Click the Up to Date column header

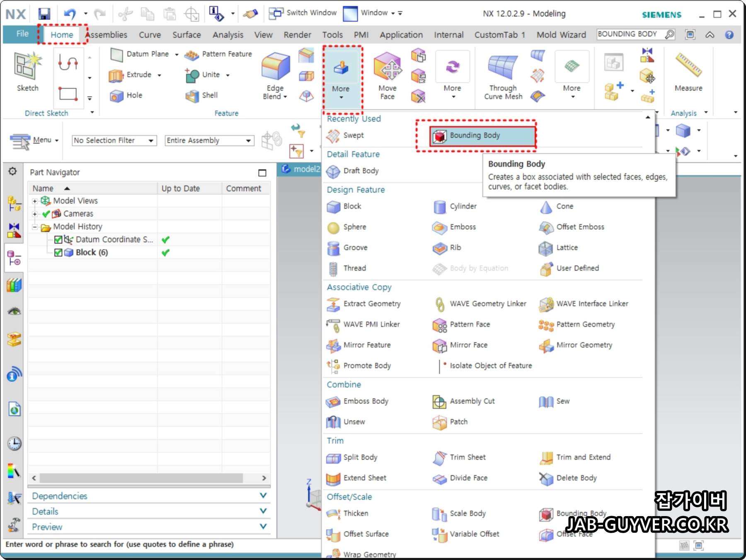tap(189, 188)
